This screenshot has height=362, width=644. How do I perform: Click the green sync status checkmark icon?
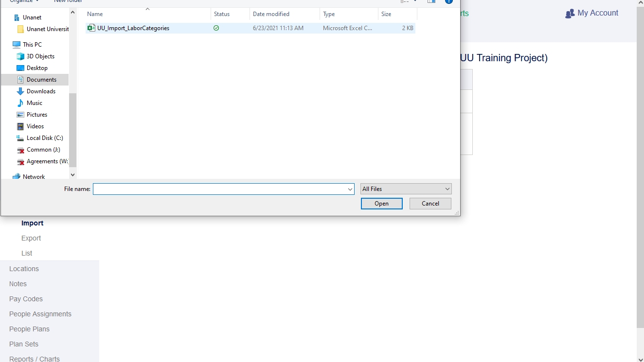click(216, 28)
